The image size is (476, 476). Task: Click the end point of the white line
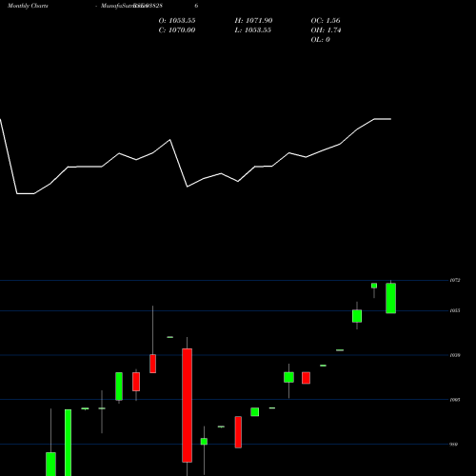390,119
